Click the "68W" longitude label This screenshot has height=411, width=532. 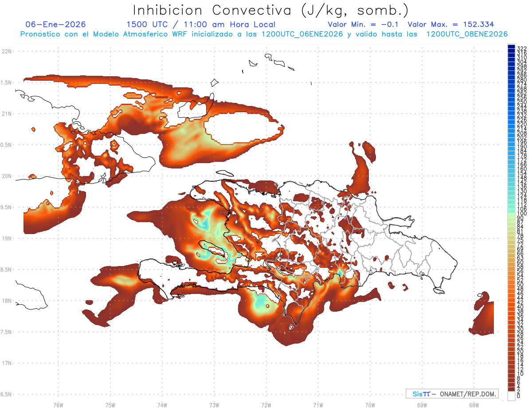pos(473,405)
